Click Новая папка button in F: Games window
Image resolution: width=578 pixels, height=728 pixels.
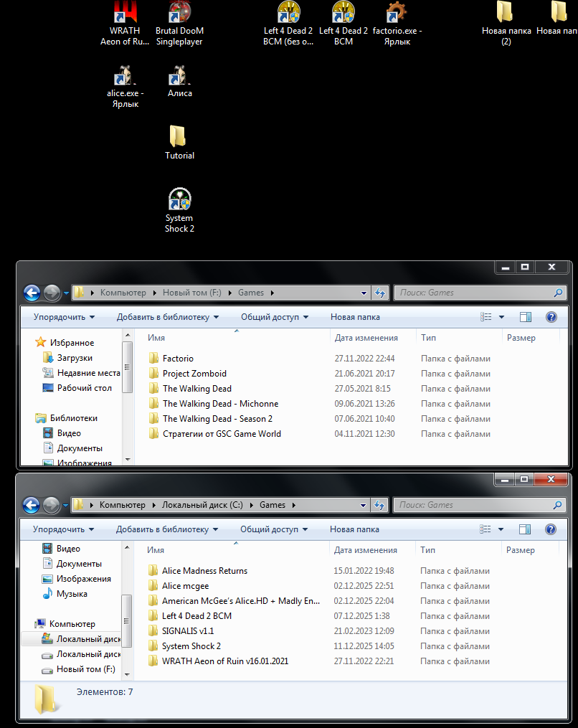[355, 317]
